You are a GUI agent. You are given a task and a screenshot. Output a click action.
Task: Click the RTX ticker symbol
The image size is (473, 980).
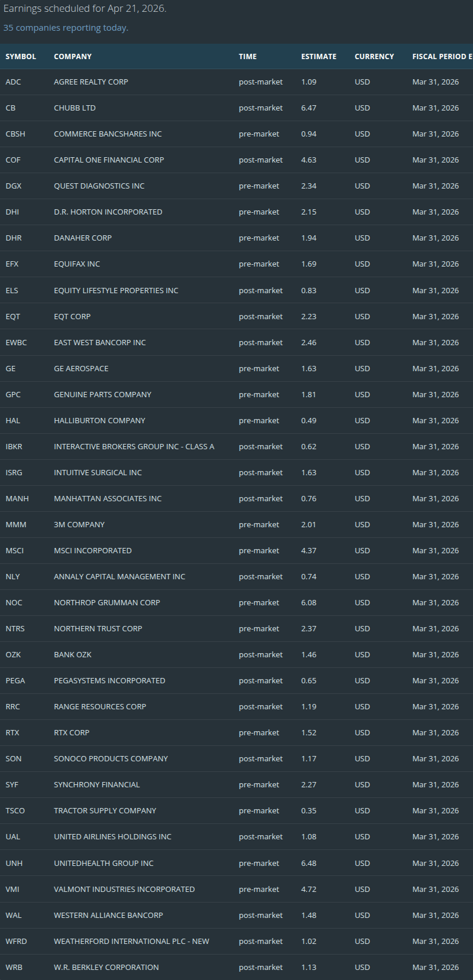point(12,733)
